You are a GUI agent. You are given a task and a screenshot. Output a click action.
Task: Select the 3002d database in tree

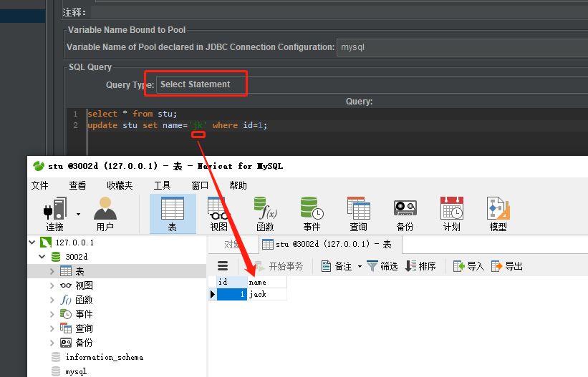77,257
